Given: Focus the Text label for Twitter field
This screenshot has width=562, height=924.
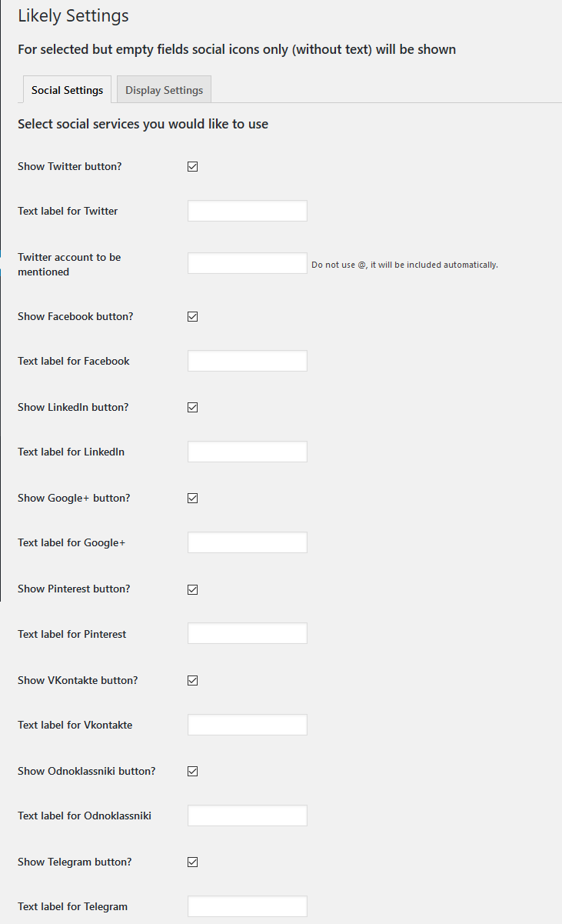Looking at the screenshot, I should (248, 211).
